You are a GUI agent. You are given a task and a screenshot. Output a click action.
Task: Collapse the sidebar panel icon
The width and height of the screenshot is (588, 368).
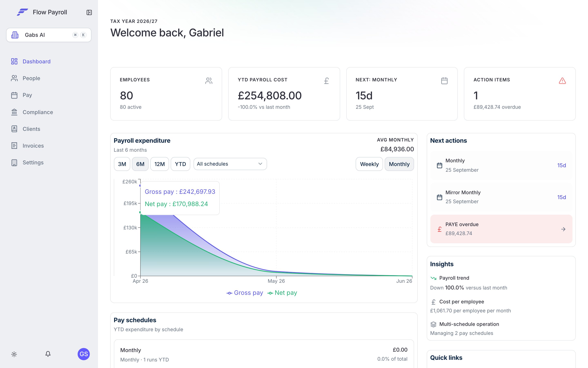click(89, 12)
